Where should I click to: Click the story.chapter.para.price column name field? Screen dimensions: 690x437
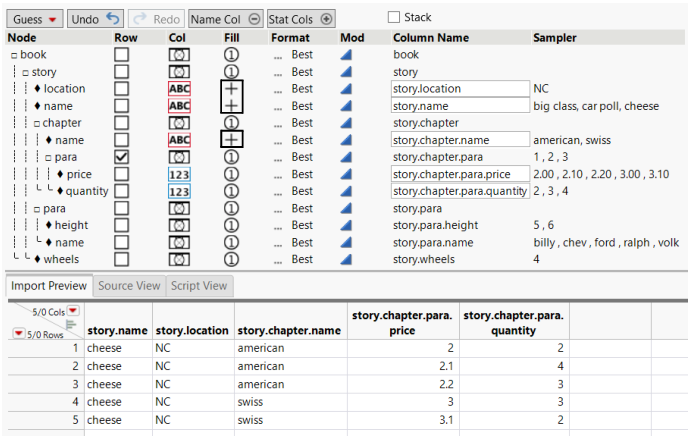459,175
